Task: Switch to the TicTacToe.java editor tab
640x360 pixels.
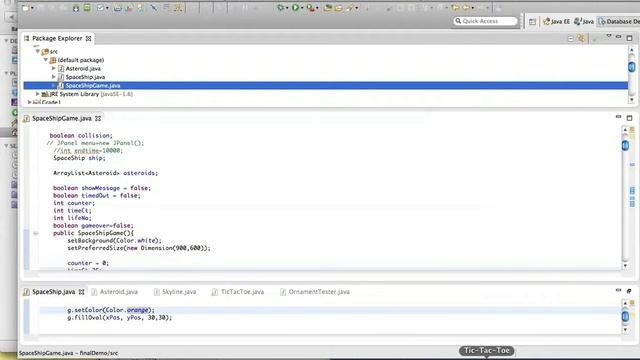Action: click(238, 292)
